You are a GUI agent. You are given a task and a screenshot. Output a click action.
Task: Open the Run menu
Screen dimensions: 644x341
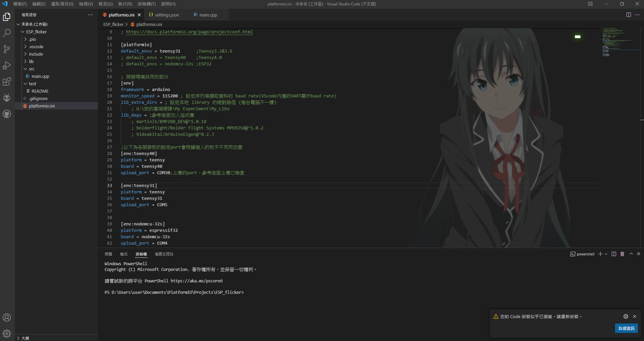pyautogui.click(x=125, y=4)
